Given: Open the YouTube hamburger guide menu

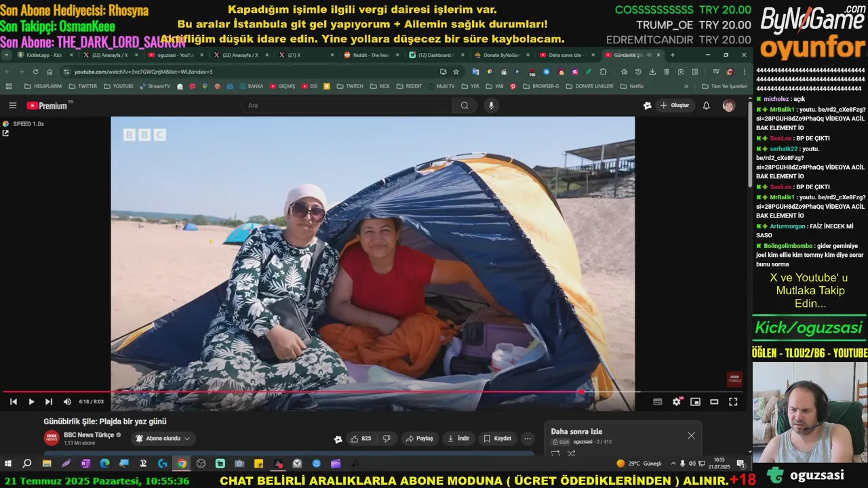Looking at the screenshot, I should tap(12, 106).
